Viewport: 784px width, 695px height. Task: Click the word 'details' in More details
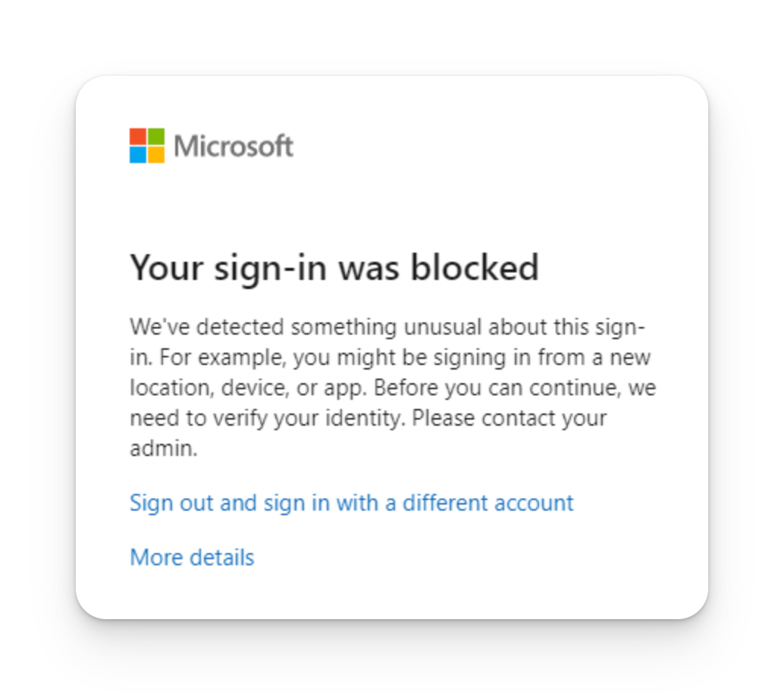(221, 558)
